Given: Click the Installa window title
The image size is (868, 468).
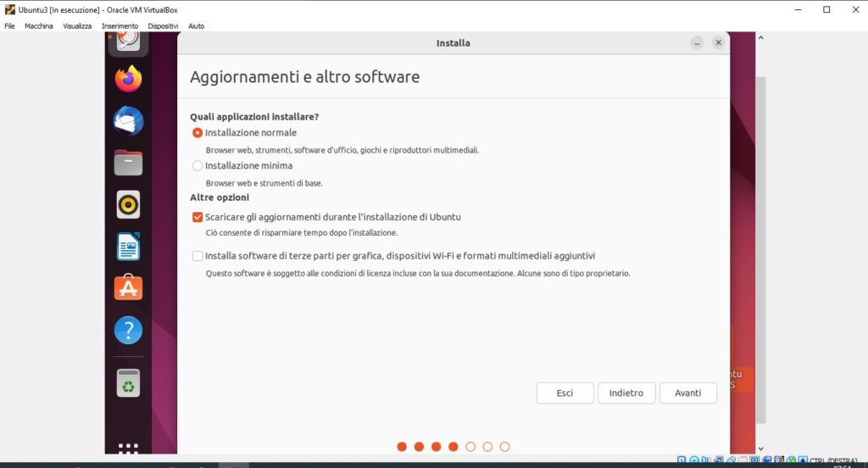Looking at the screenshot, I should pos(453,43).
